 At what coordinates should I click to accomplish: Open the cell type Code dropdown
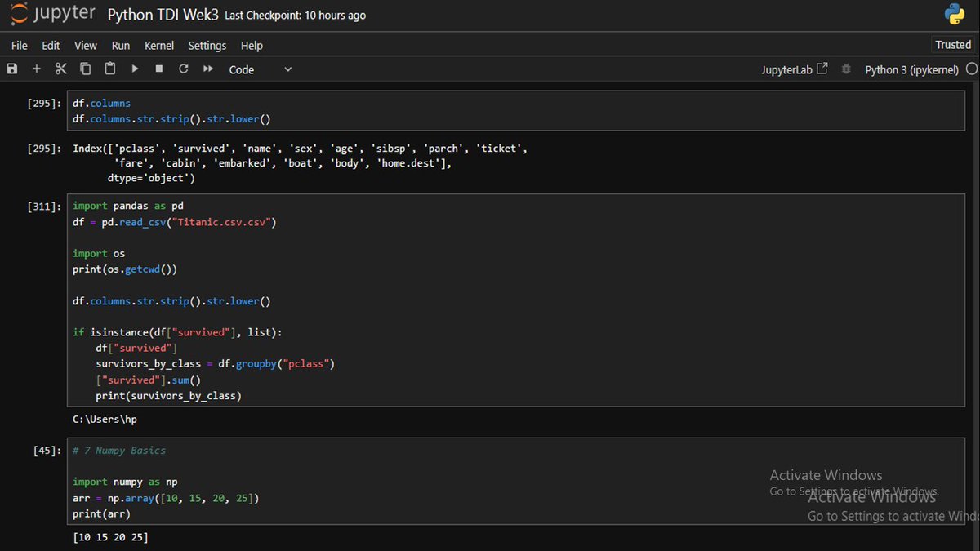point(260,70)
